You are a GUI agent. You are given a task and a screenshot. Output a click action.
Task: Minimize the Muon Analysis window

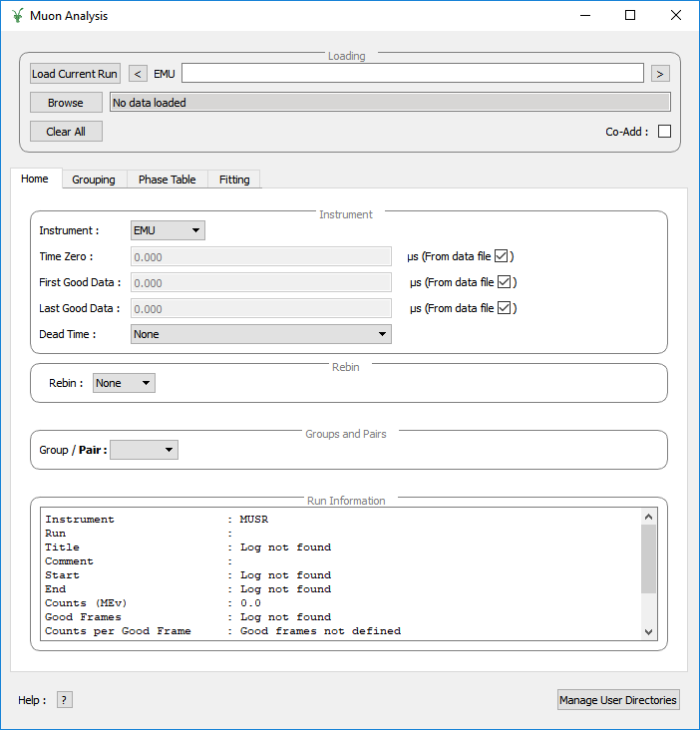coord(584,16)
